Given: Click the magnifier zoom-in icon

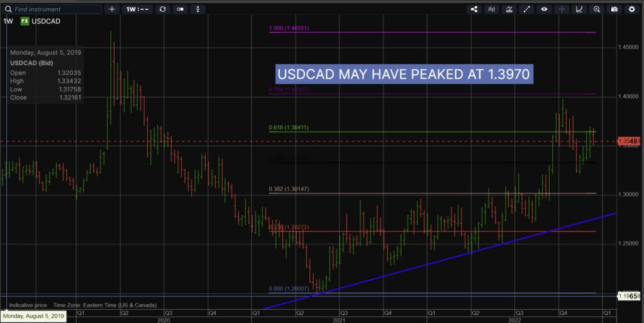Looking at the screenshot, I should click(597, 9).
